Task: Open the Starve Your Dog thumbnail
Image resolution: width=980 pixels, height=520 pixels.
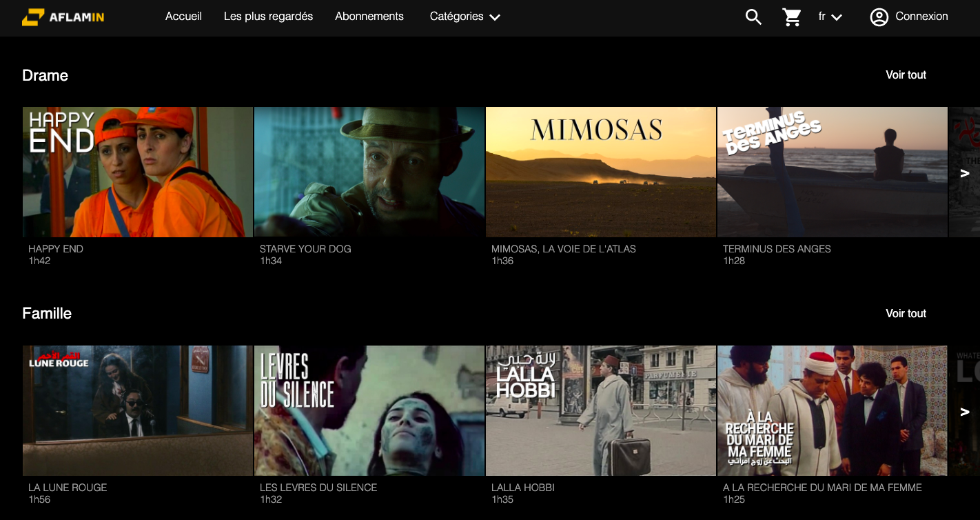Action: pos(369,172)
